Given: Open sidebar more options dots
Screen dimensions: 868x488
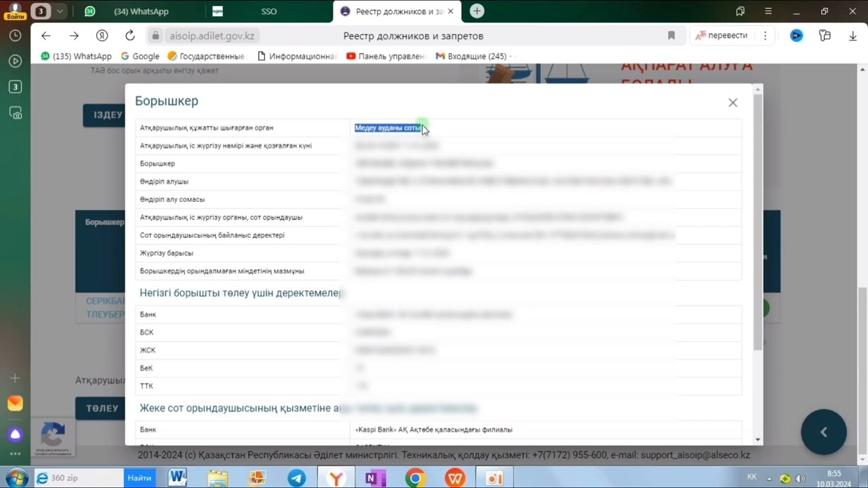Looking at the screenshot, I should click(x=15, y=454).
